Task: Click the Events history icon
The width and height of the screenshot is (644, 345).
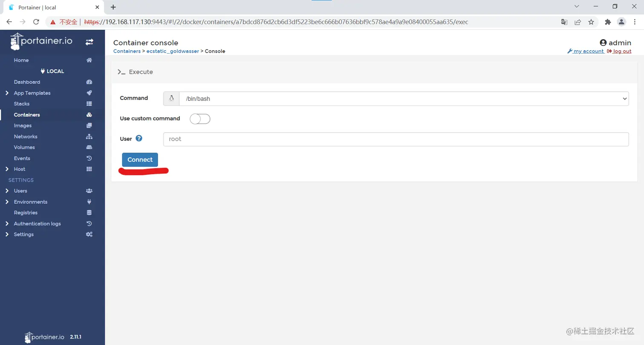Action: (x=89, y=158)
